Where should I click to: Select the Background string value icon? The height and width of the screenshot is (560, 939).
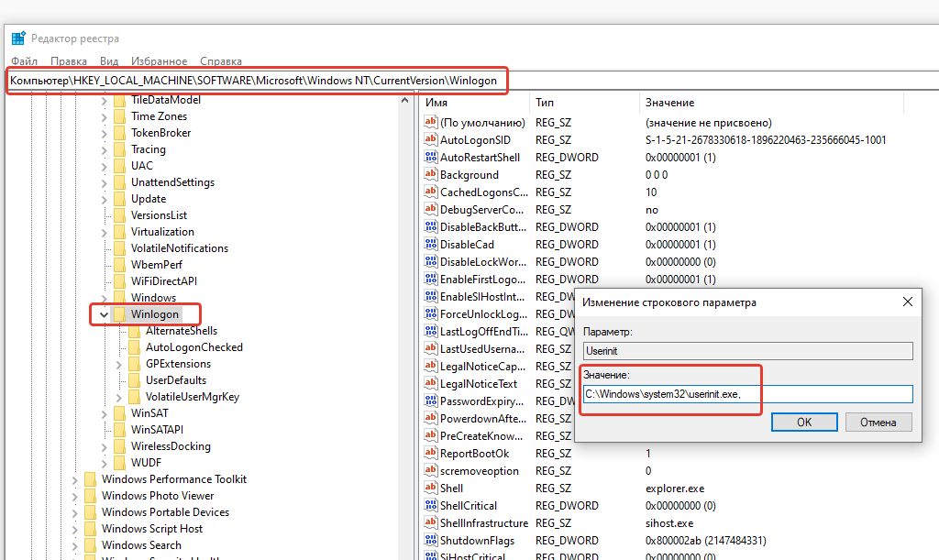pos(431,175)
